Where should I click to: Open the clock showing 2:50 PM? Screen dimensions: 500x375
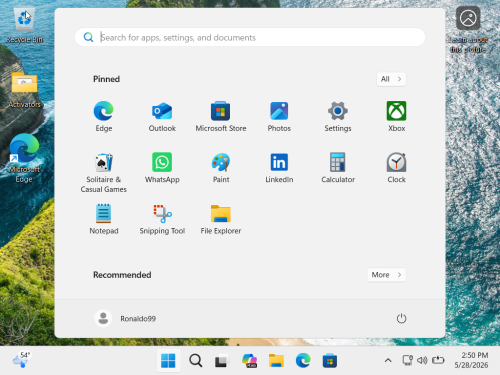click(472, 360)
